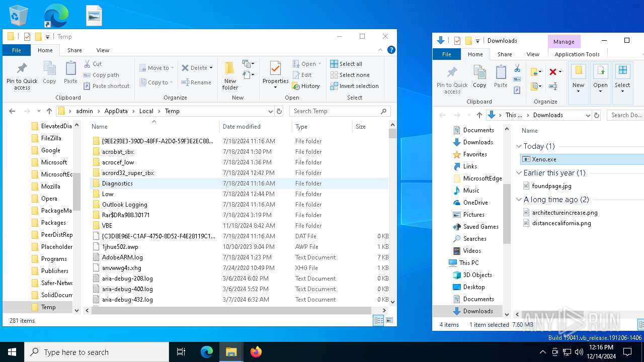Open the Properties dropdown arrow in Temp window
The height and width of the screenshot is (362, 644).
(x=275, y=87)
